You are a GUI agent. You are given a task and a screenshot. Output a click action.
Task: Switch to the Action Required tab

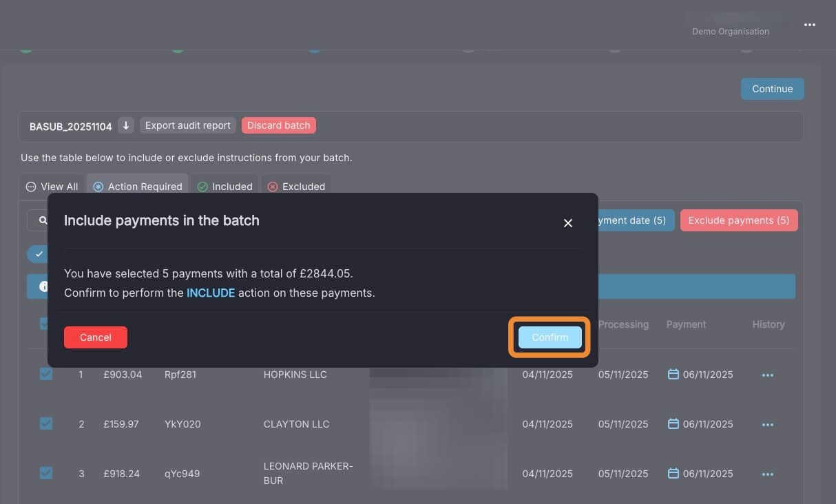point(137,187)
